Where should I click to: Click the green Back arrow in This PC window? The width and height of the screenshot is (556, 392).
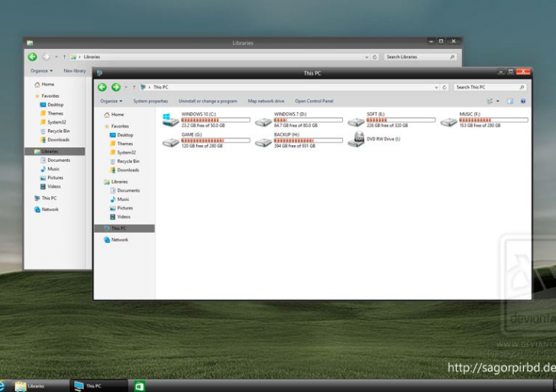[x=102, y=87]
